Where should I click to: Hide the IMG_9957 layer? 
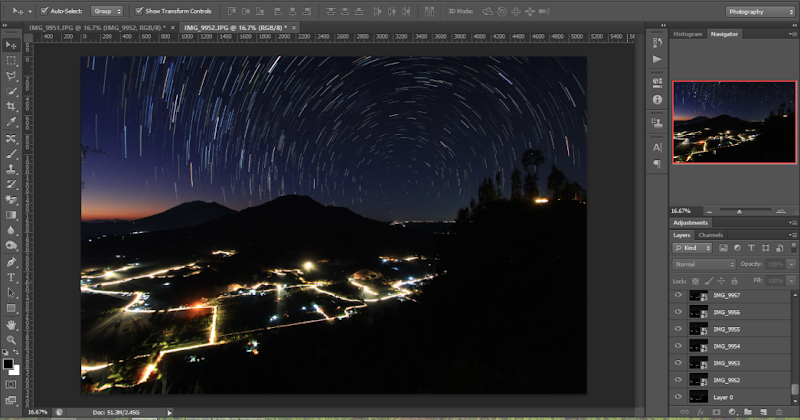click(678, 295)
